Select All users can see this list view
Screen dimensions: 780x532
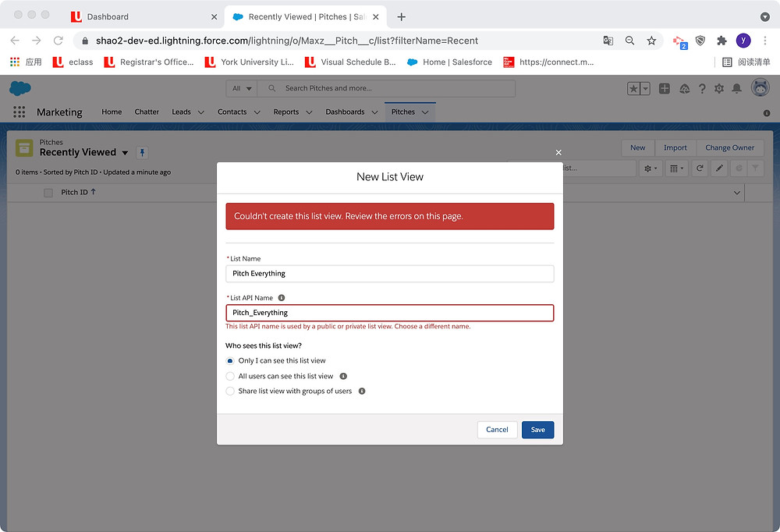pyautogui.click(x=230, y=376)
